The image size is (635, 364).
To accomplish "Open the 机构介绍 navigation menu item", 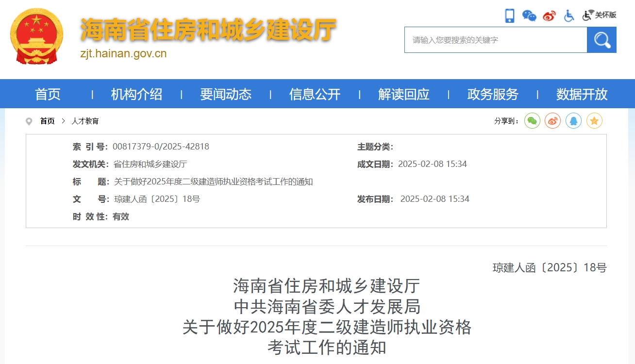I will click(x=136, y=94).
